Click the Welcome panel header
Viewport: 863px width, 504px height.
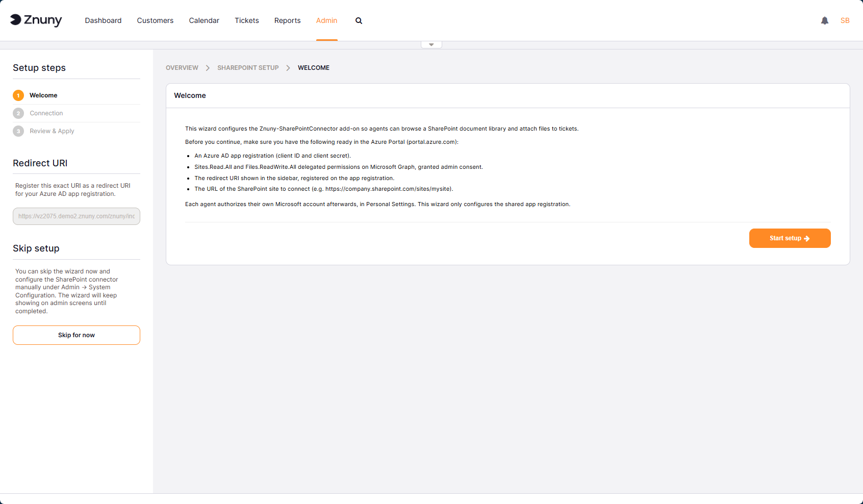[508, 96]
